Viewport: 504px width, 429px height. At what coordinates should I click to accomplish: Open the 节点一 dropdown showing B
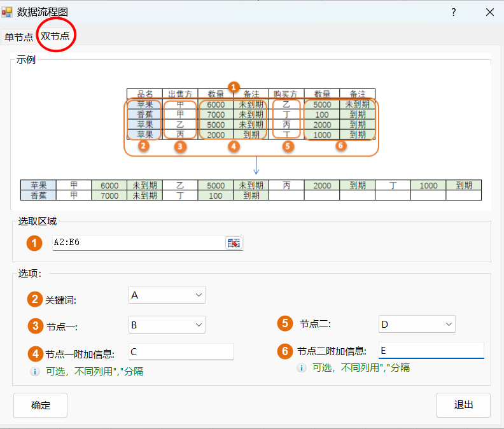tap(167, 325)
